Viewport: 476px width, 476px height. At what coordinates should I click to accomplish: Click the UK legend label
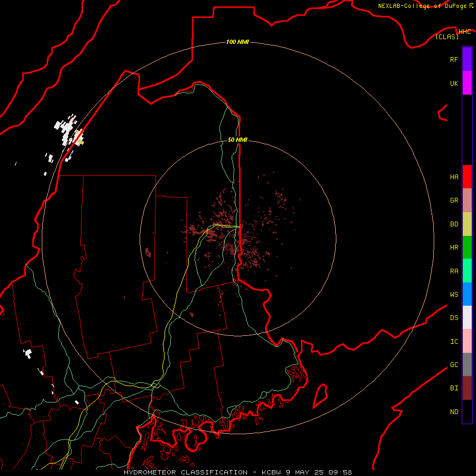pyautogui.click(x=454, y=83)
